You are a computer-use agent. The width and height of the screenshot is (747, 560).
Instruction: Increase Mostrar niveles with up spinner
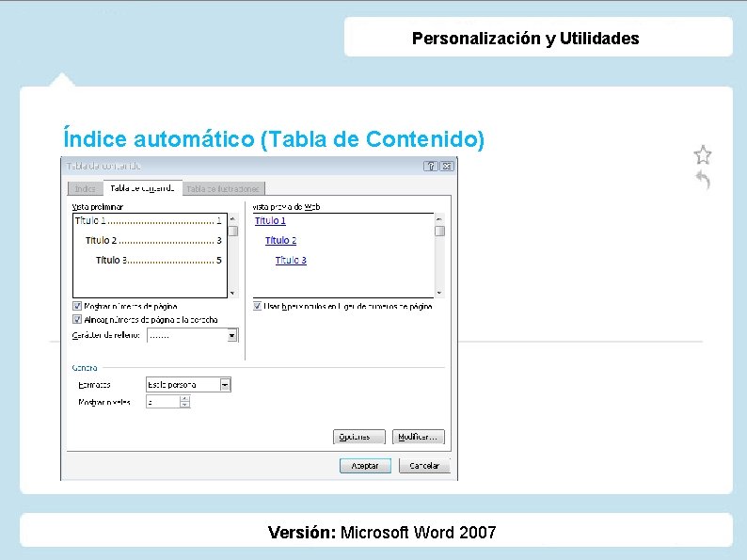point(184,399)
